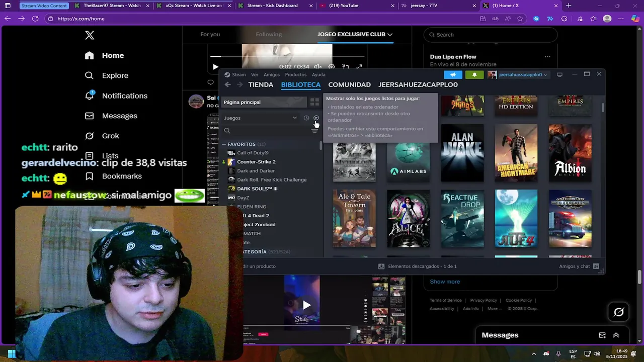Switch Steam library to grid collections view
This screenshot has width=644, height=362.
point(314,102)
